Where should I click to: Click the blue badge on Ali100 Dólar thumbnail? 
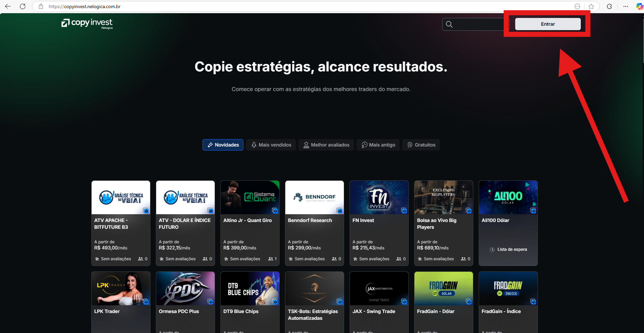(x=533, y=210)
